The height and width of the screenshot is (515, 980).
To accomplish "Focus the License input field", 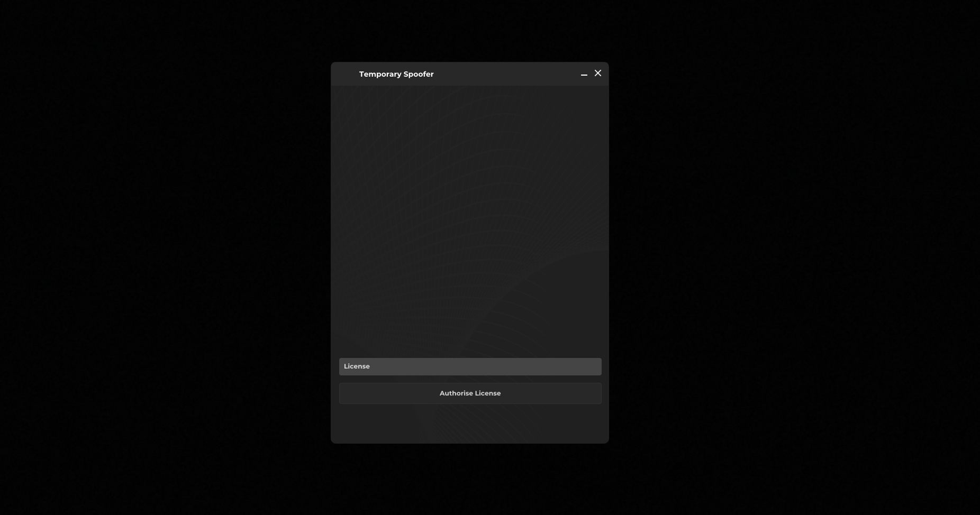I will (470, 366).
